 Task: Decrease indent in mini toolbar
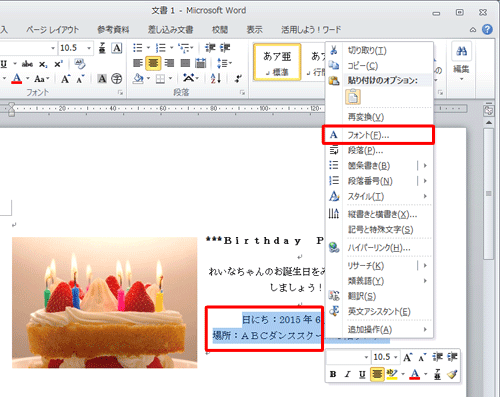[437, 357]
